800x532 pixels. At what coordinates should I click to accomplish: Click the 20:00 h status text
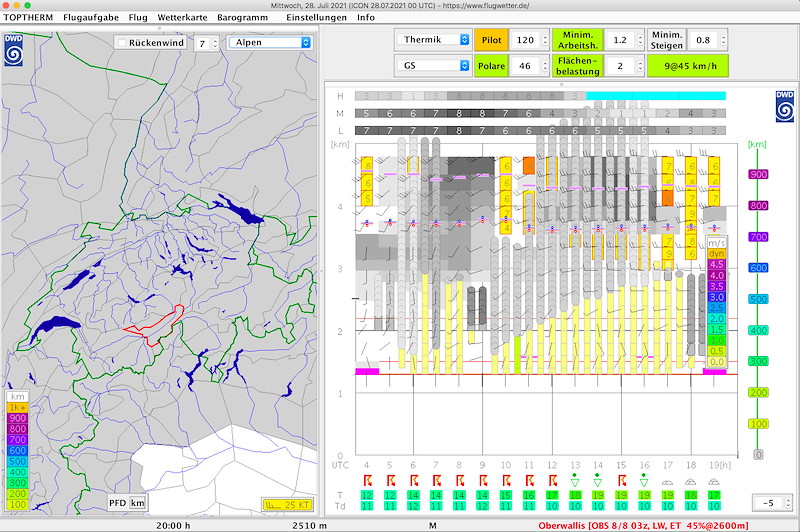point(173,525)
